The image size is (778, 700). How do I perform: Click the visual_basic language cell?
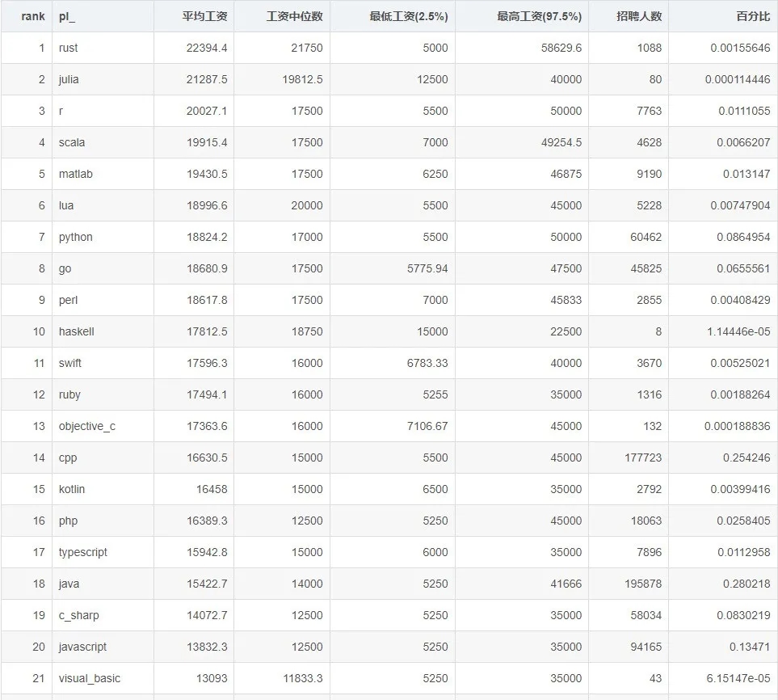[90, 678]
